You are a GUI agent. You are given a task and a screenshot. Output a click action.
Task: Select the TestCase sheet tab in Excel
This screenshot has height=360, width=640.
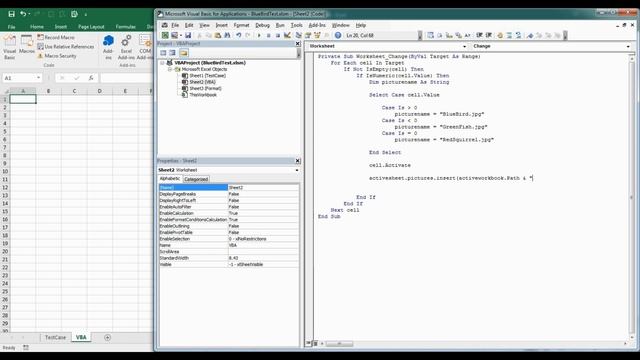pos(55,337)
